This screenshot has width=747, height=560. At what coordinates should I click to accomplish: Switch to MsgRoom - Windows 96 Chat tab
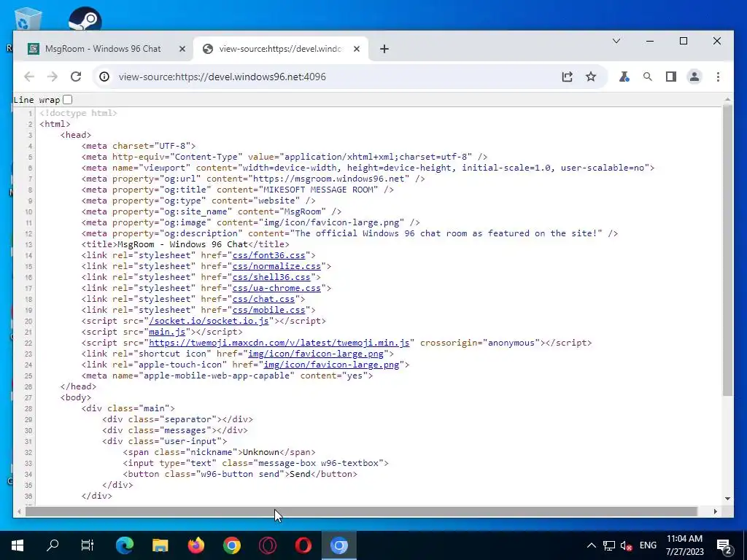coord(102,49)
